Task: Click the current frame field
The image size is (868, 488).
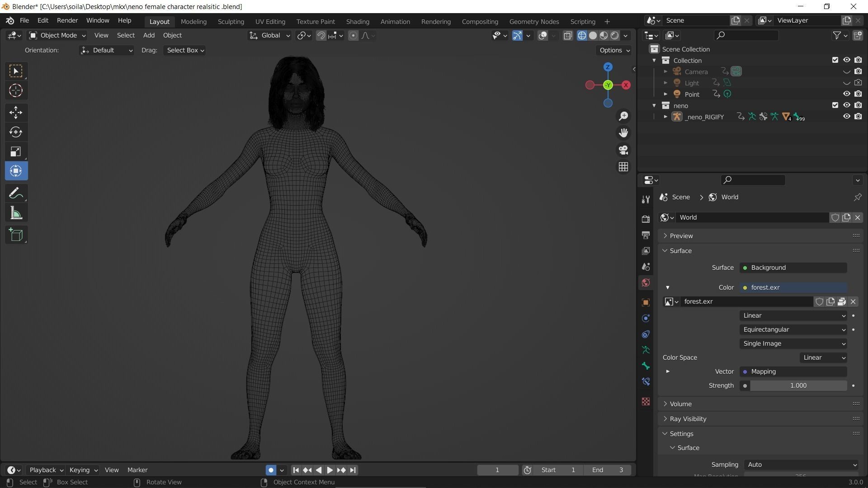Action: tap(497, 470)
